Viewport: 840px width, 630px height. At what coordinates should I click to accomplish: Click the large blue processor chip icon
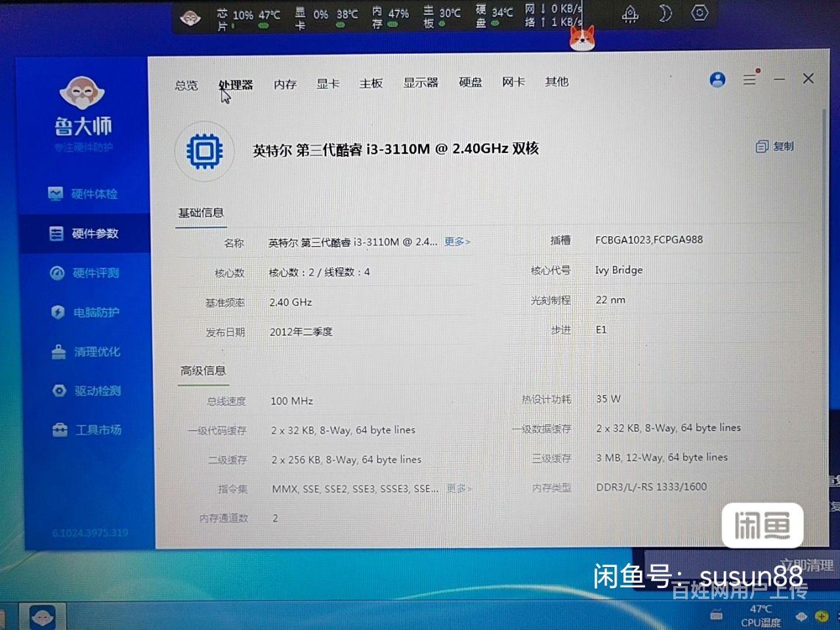point(205,152)
